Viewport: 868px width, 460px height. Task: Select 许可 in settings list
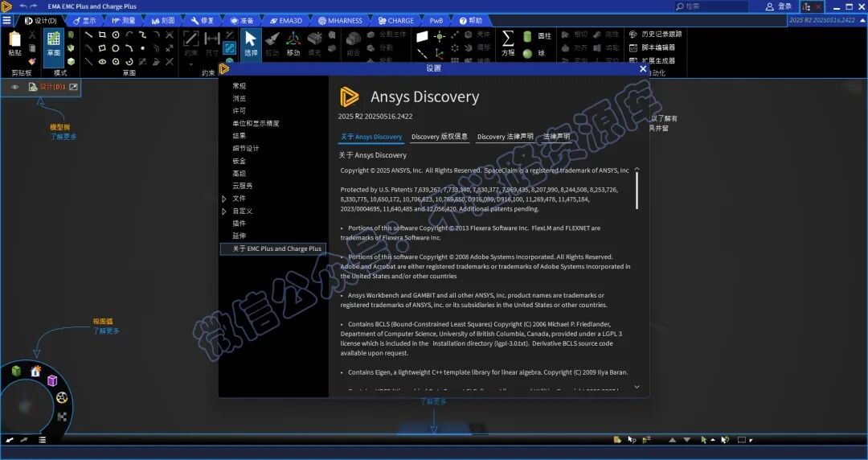tap(240, 111)
